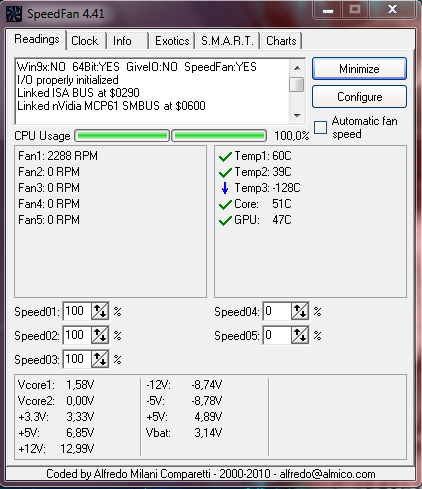The height and width of the screenshot is (489, 422).
Task: Click the SpeedFan app icon in title bar
Action: click(14, 14)
